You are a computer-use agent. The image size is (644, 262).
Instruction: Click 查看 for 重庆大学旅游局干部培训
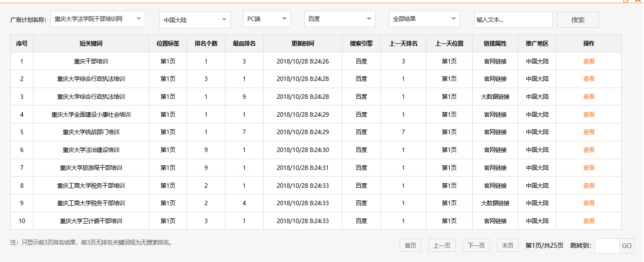click(x=589, y=168)
